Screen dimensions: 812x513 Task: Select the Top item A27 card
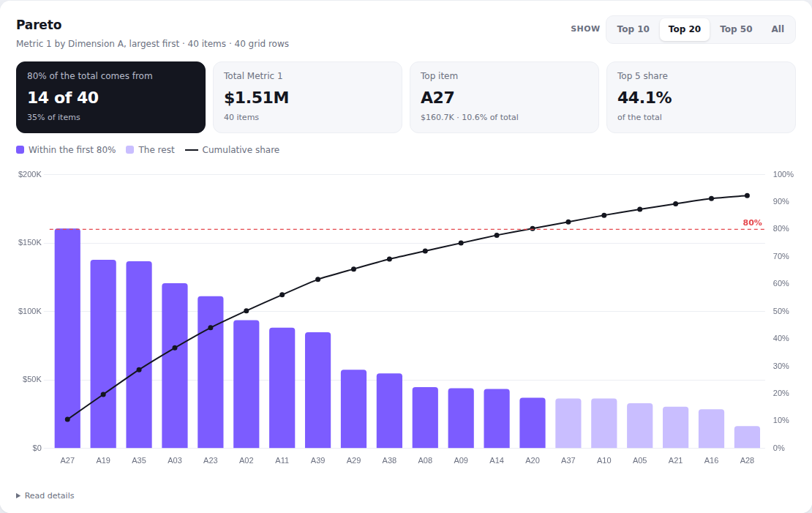505,97
